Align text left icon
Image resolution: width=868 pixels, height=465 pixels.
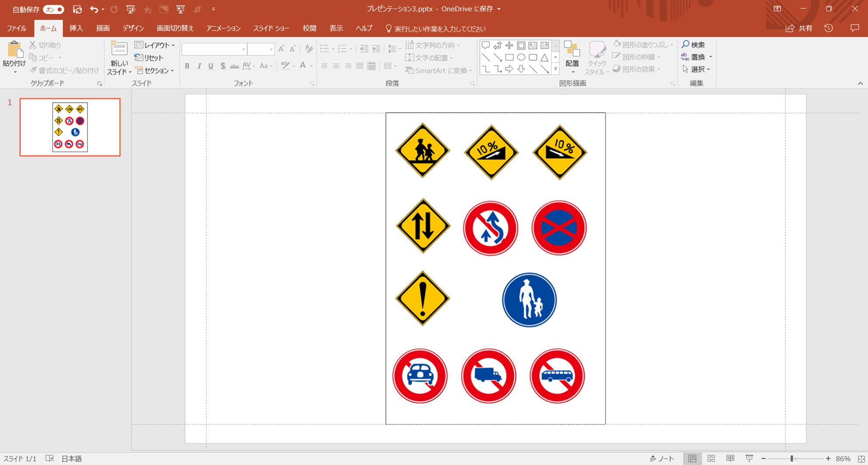pos(324,66)
